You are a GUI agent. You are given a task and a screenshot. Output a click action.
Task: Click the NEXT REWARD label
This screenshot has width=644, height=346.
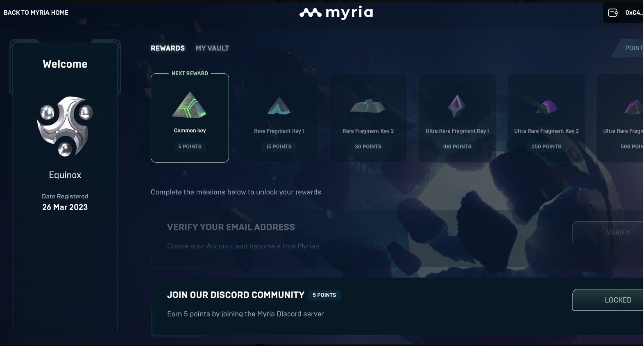190,73
